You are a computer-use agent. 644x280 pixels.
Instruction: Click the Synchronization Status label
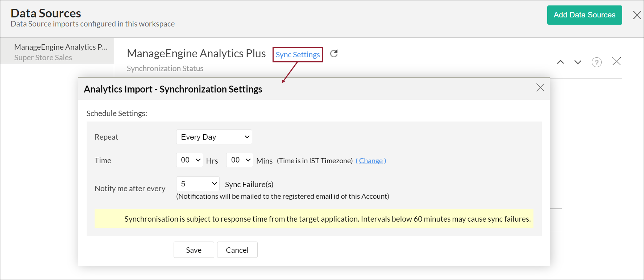pyautogui.click(x=165, y=69)
